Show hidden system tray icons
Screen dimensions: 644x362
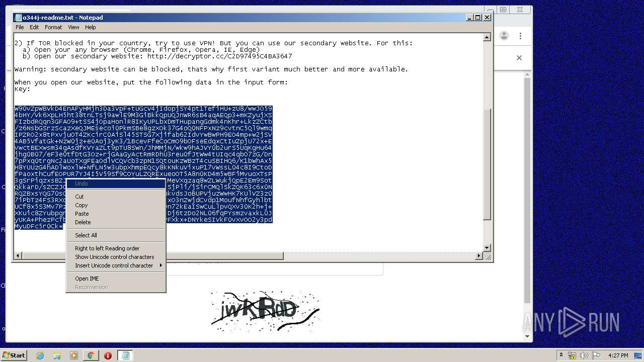pyautogui.click(x=561, y=355)
